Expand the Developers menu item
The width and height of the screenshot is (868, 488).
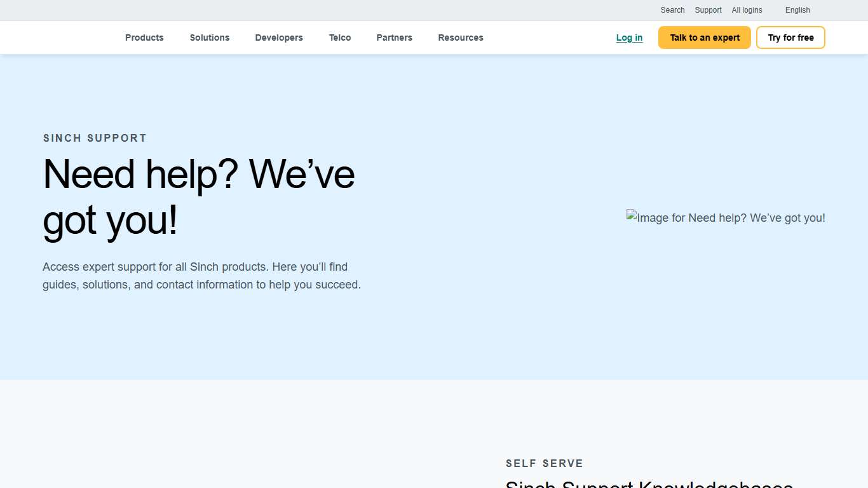(x=279, y=37)
